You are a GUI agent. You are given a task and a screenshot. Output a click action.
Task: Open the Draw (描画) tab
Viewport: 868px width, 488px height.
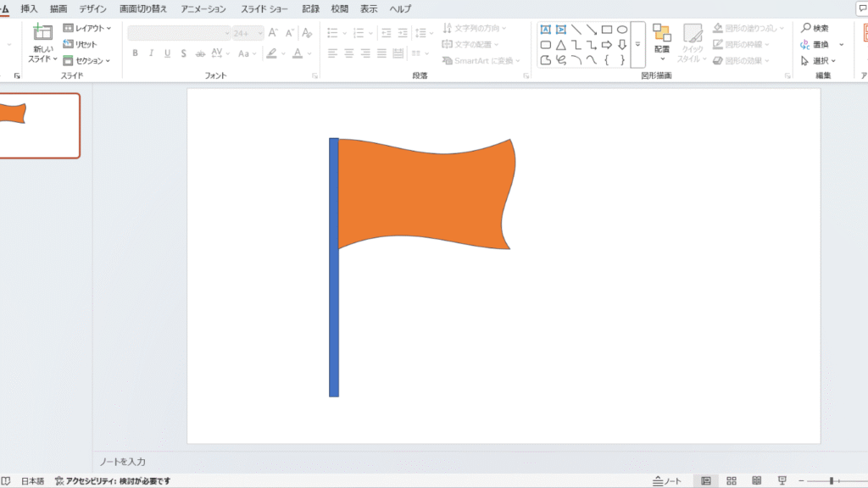58,8
